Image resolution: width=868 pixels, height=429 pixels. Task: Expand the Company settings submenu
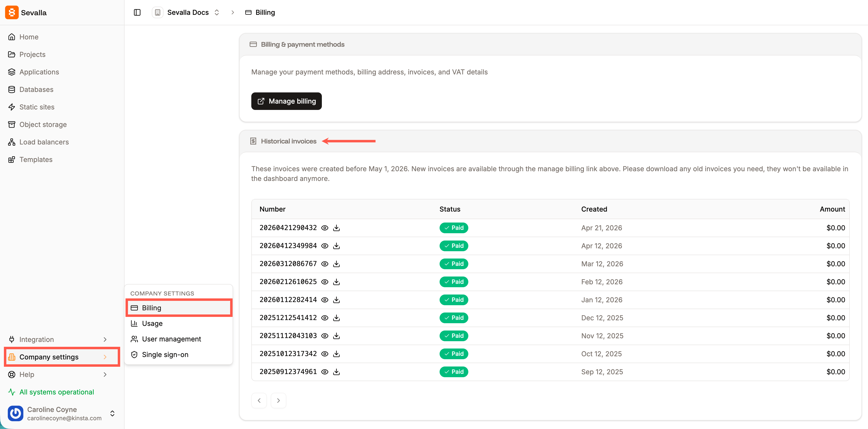[105, 357]
